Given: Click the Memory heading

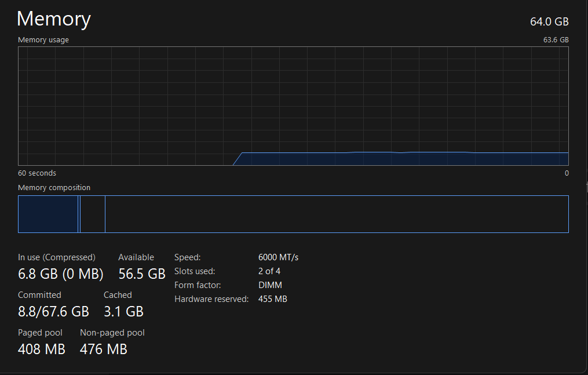Looking at the screenshot, I should [x=54, y=19].
